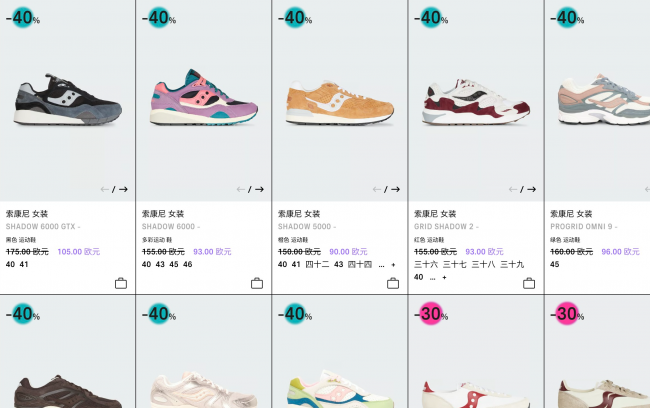The image size is (650, 408).
Task: Open the SHADOW 6000 GTX product link
Action: [x=43, y=226]
